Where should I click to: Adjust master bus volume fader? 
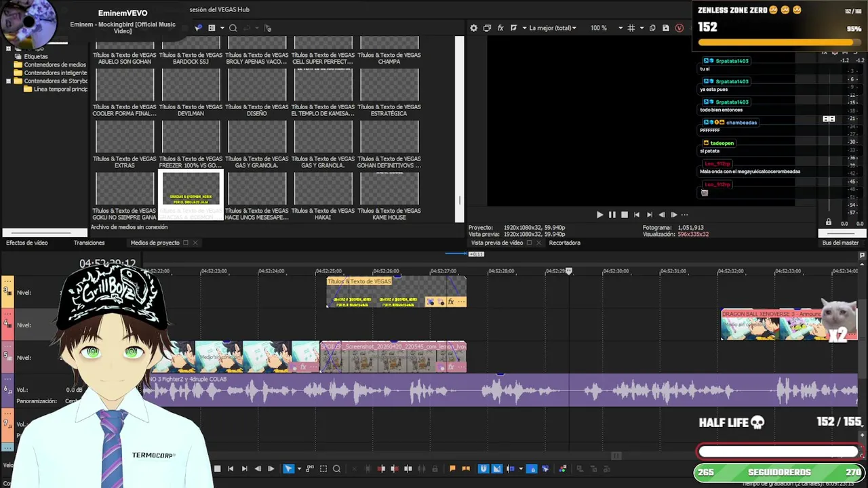(829, 119)
